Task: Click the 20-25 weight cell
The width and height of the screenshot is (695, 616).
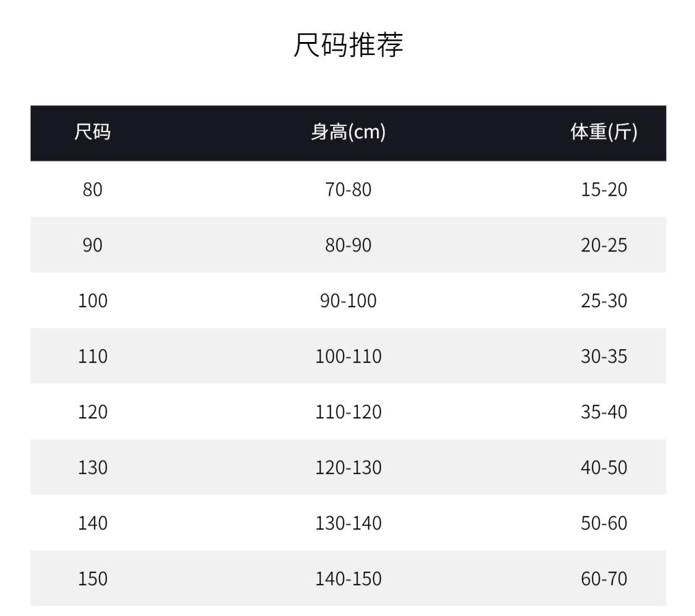Action: click(x=604, y=245)
